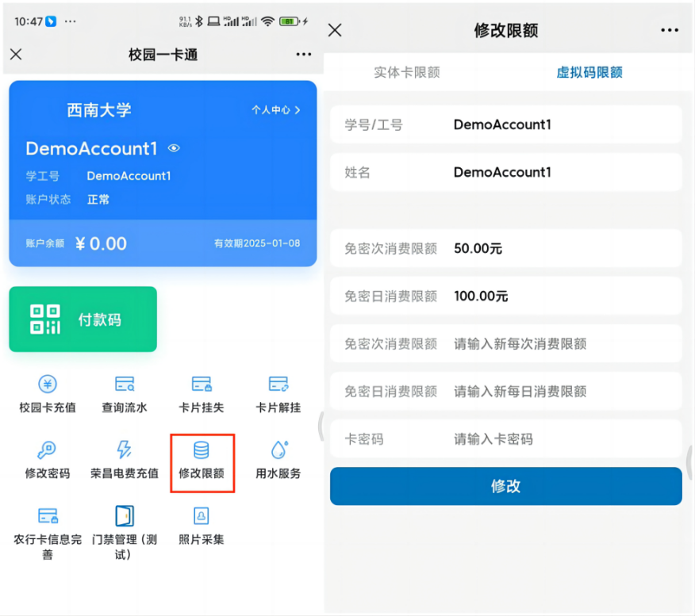Open 荣昌电费充值 lightning icon
Screen dimensions: 695x616
pyautogui.click(x=124, y=450)
